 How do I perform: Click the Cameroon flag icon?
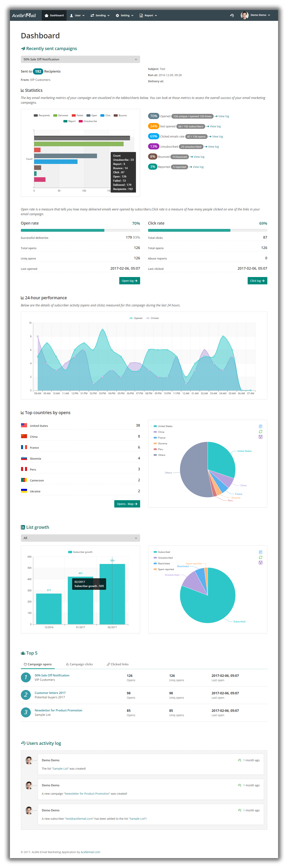tap(24, 480)
